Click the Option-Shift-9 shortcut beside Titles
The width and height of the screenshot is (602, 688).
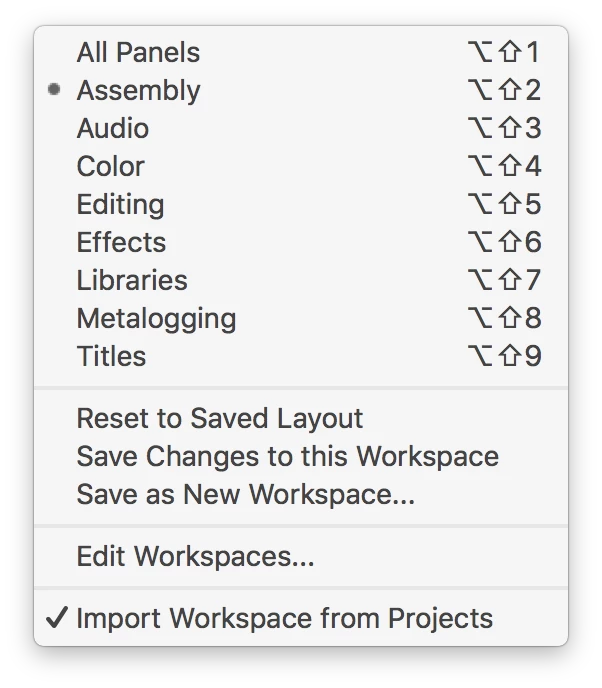point(504,357)
